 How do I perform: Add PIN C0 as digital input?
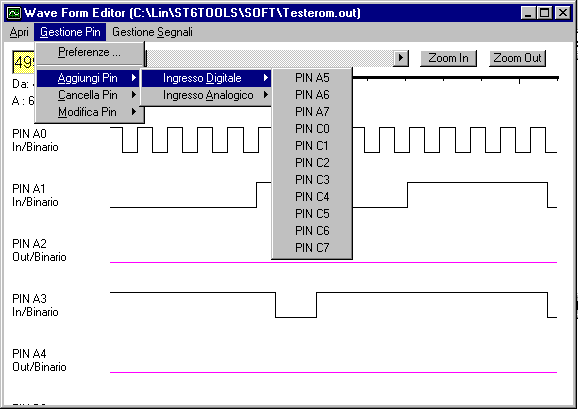tap(312, 129)
